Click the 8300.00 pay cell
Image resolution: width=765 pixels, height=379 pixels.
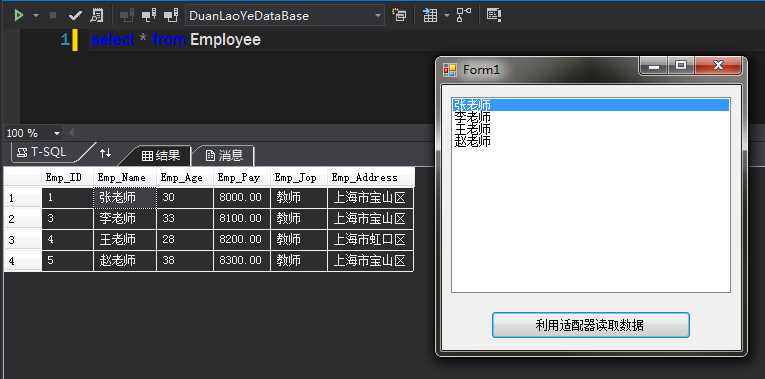[242, 261]
